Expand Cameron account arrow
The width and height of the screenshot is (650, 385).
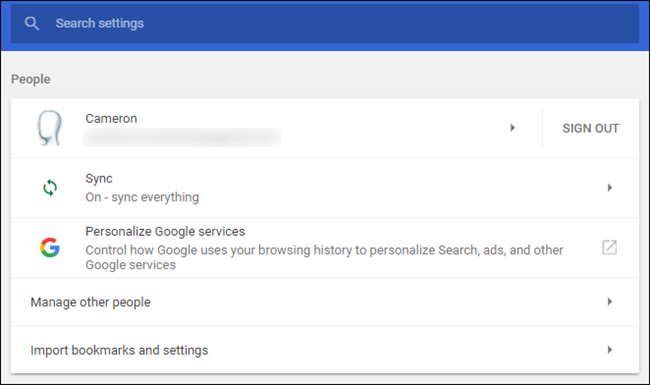512,128
